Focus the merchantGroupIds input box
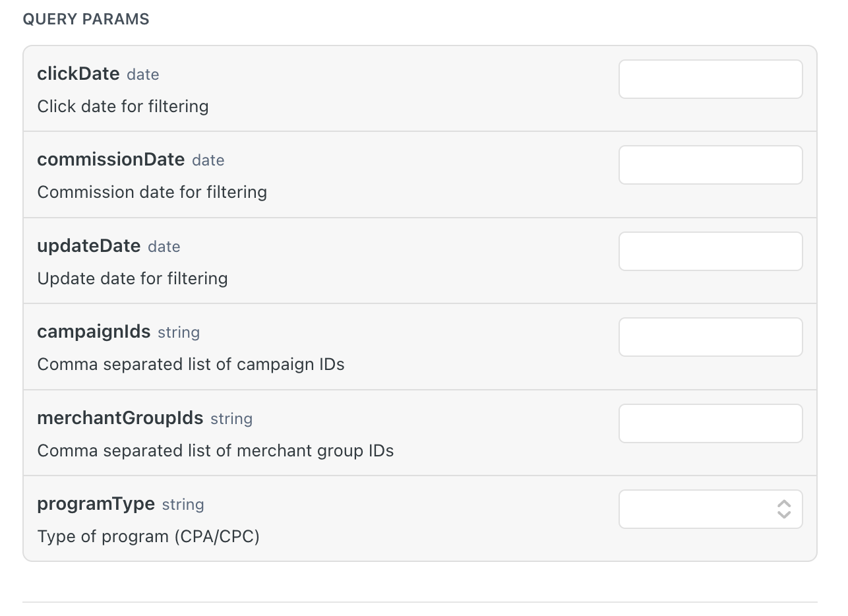 point(710,423)
